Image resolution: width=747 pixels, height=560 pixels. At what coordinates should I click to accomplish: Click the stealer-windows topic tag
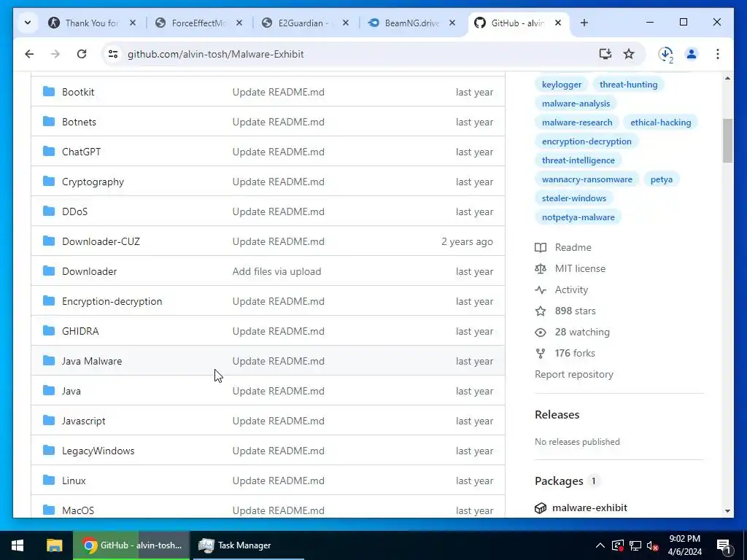tap(574, 198)
